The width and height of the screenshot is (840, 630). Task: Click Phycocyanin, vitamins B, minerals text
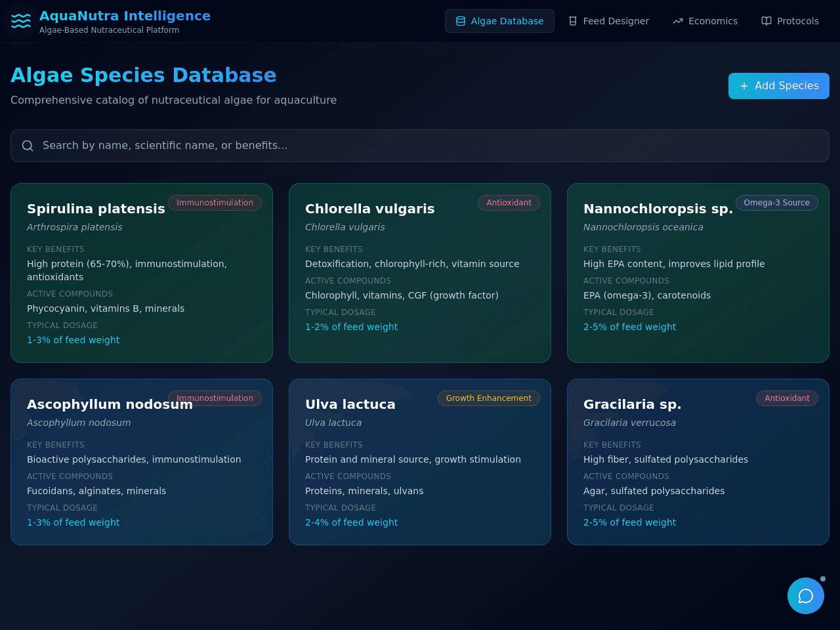tap(106, 308)
